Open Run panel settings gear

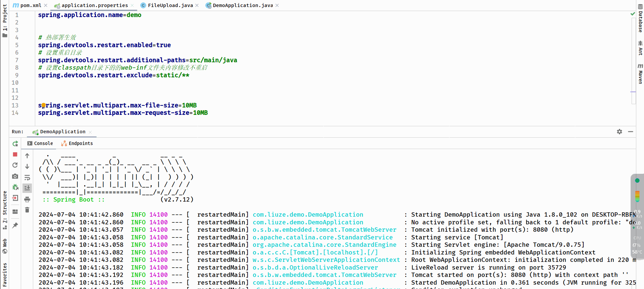620,132
